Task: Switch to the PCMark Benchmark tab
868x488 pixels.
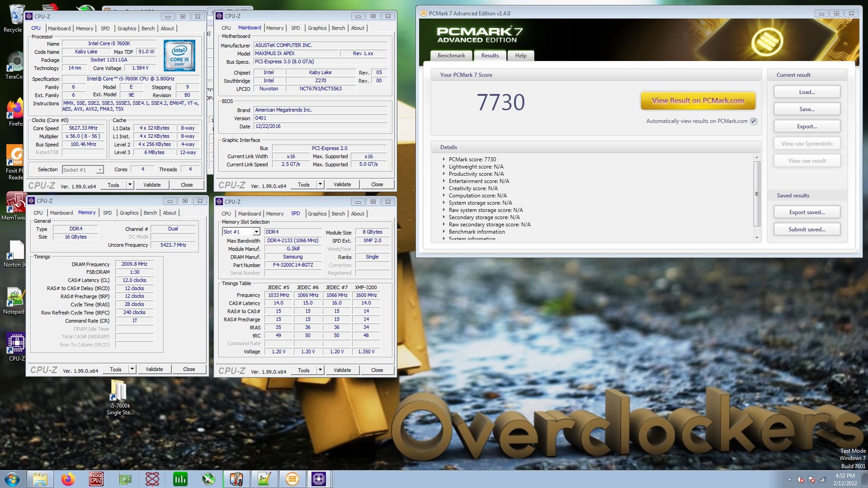Action: point(451,56)
